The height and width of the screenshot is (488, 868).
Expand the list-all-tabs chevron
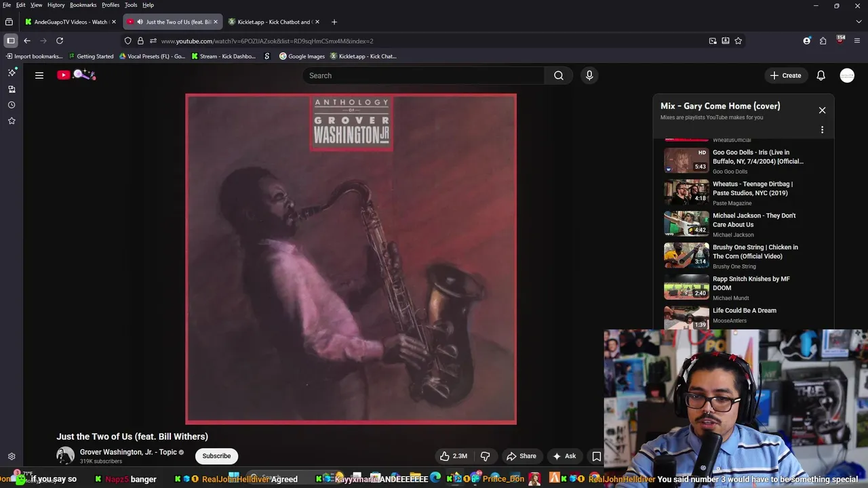pos(857,22)
